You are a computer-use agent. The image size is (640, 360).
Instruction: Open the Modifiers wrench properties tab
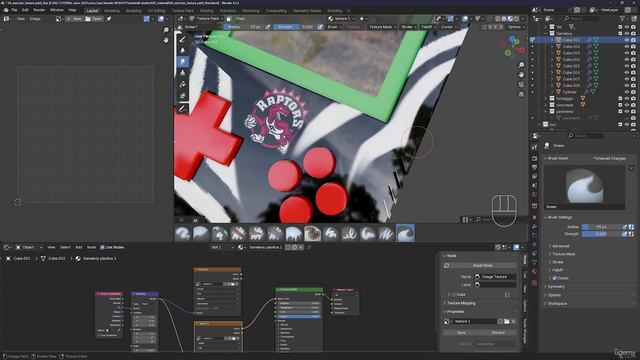[x=535, y=226]
